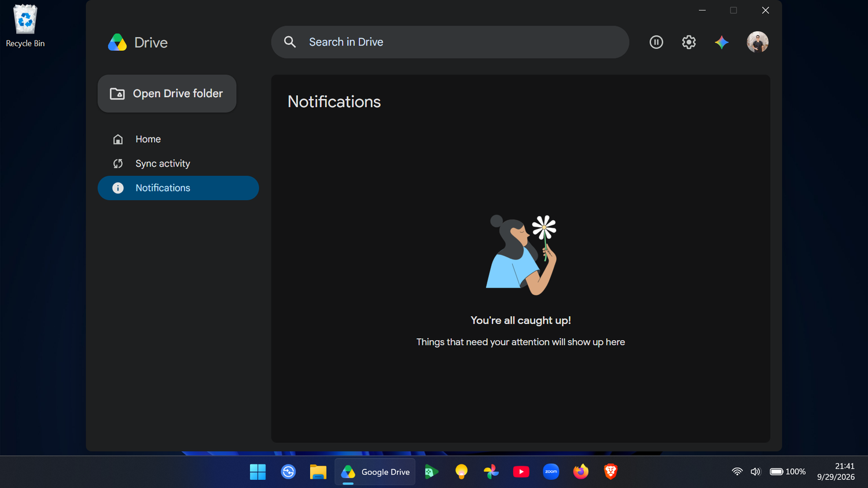Click the pause syncing icon in Drive header
The image size is (868, 488).
click(656, 42)
